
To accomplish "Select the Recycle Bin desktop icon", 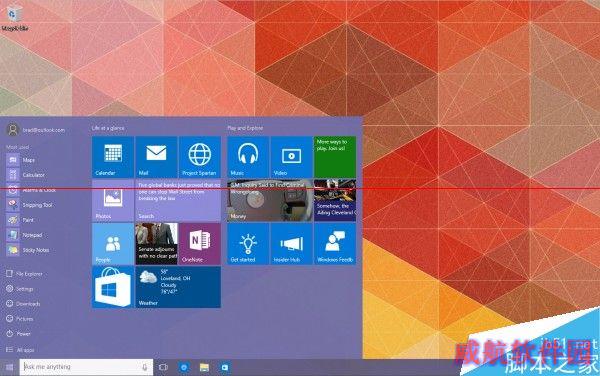I will 15,17.
